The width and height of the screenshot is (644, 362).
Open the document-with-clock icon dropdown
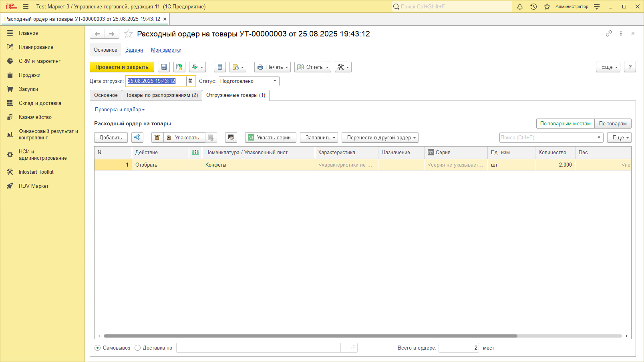238,67
